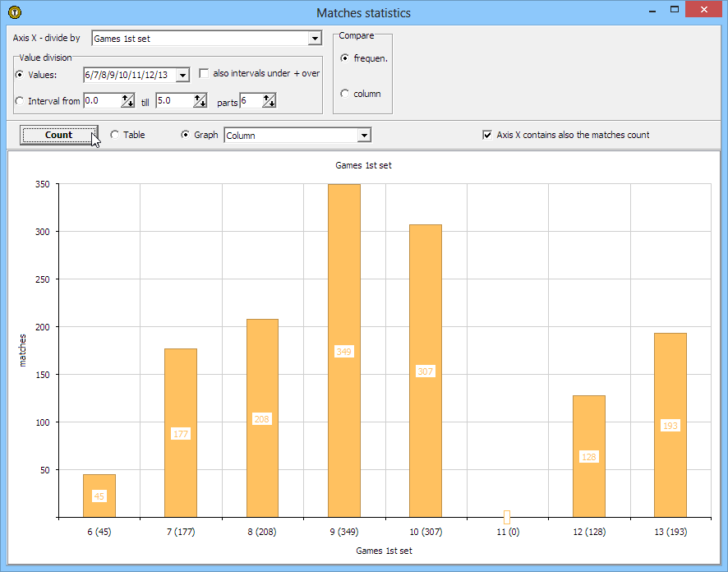Click the Interval from spinner arrows
This screenshot has height=572, width=728.
point(128,101)
